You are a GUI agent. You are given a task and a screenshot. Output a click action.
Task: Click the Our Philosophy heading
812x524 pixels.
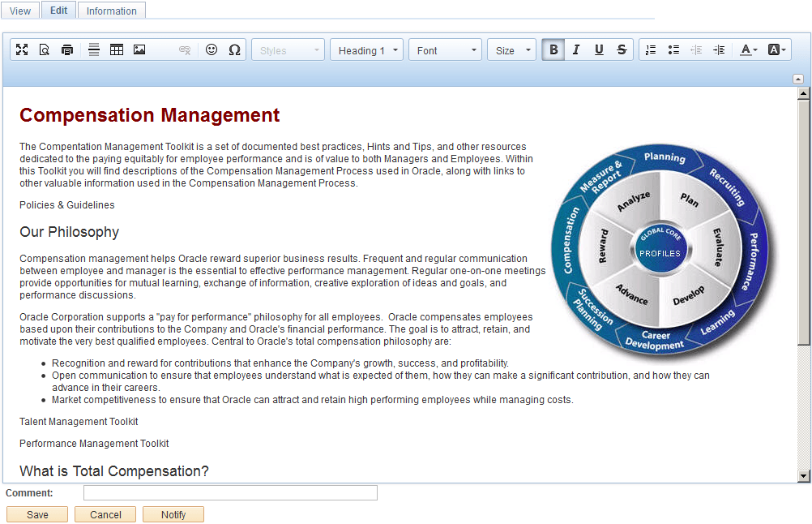point(70,232)
